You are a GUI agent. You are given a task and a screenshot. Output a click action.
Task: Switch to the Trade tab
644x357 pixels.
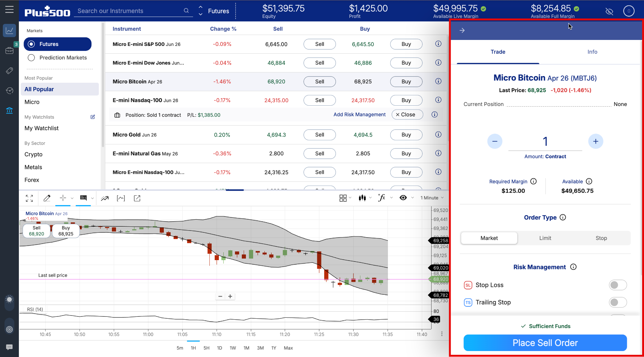point(498,52)
